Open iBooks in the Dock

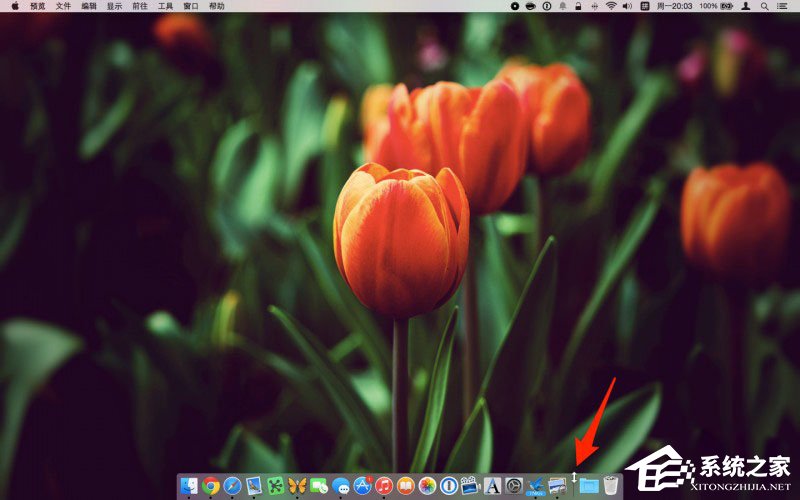[406, 486]
